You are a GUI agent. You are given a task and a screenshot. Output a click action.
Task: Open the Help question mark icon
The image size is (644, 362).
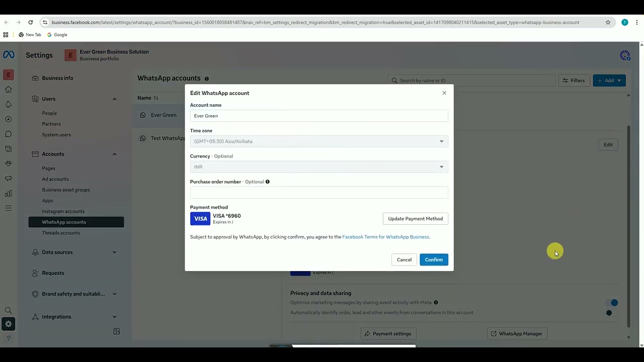8,339
